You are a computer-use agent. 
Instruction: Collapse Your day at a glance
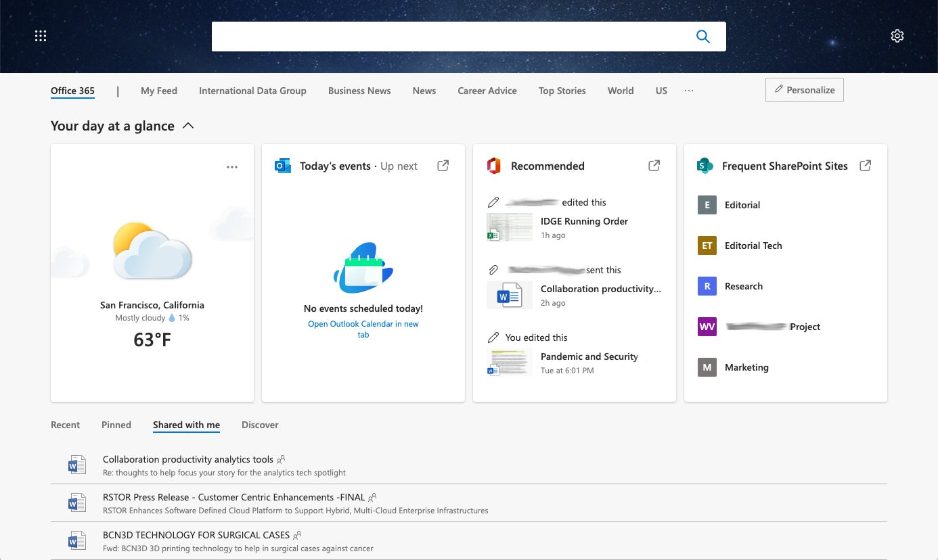[188, 126]
